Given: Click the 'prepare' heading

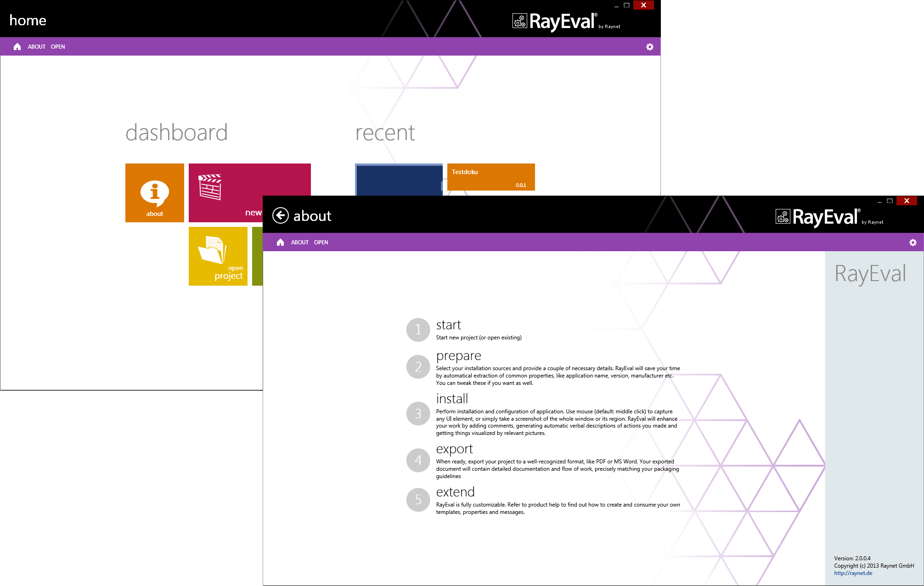Looking at the screenshot, I should [458, 356].
